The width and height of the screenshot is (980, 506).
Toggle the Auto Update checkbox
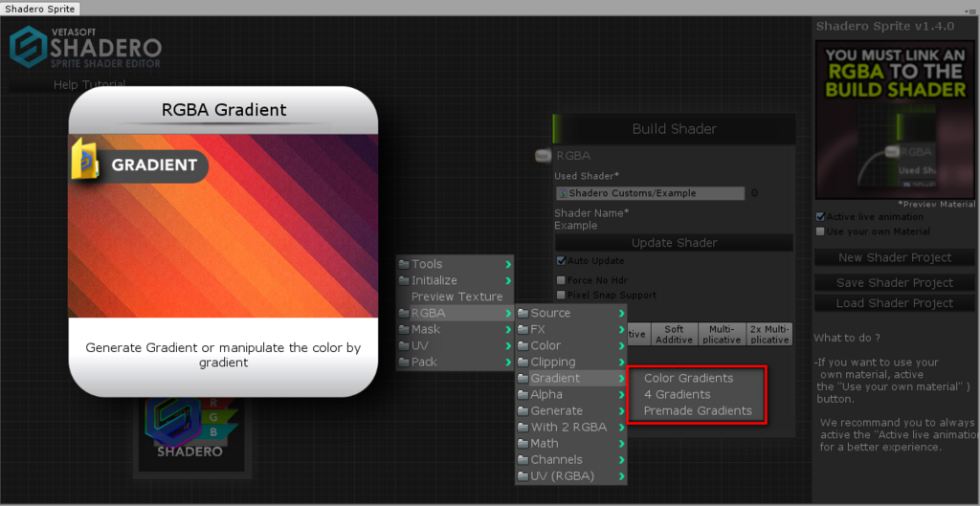coord(561,260)
